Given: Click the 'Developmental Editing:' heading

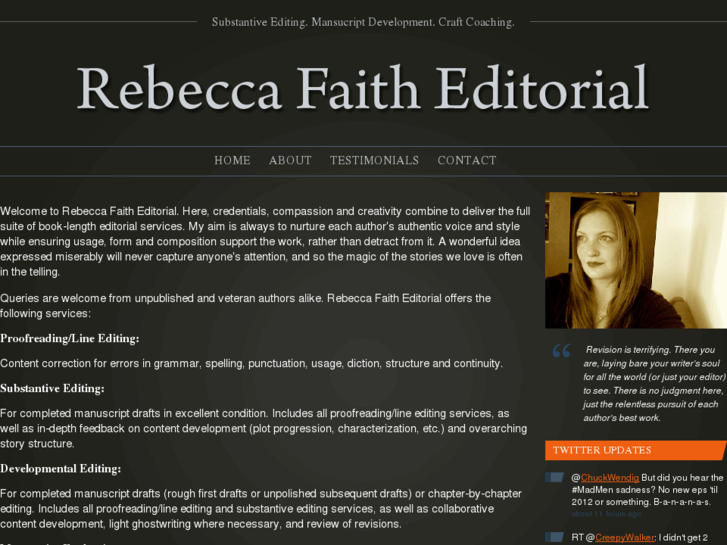Looking at the screenshot, I should (61, 469).
